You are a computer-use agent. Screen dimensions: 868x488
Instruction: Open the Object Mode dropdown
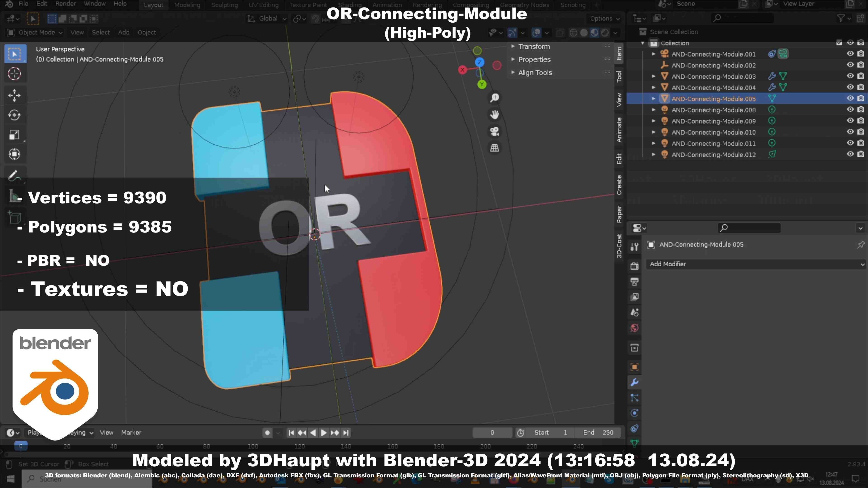(x=35, y=32)
